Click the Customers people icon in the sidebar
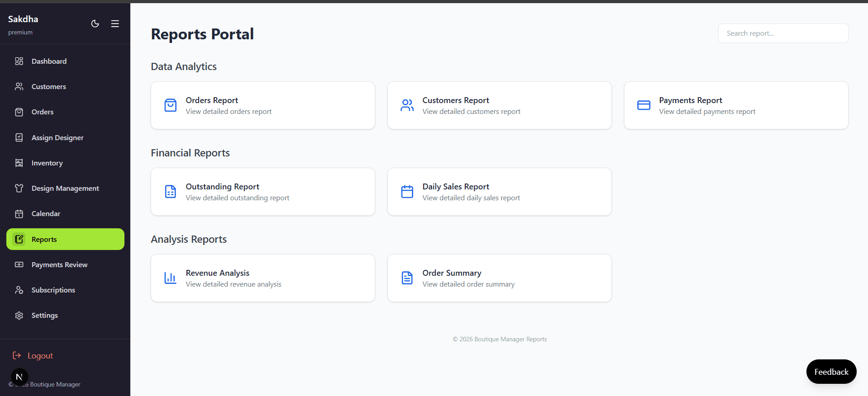868x396 pixels. point(19,86)
